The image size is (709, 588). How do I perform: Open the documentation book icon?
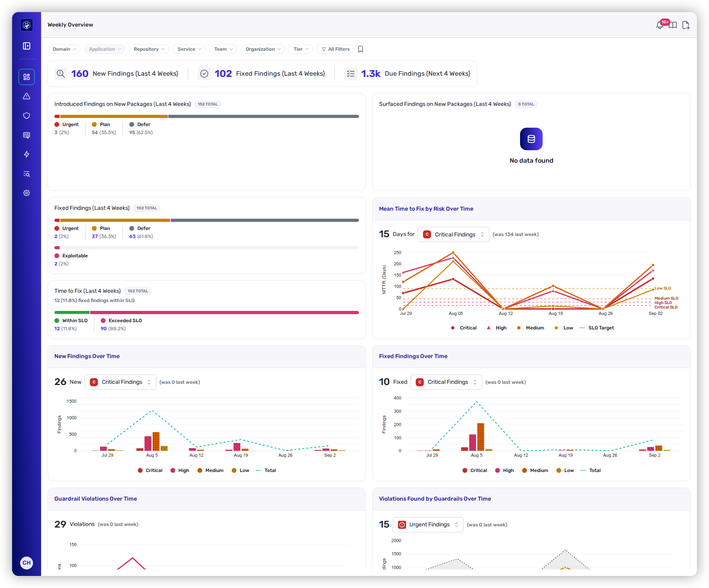click(x=673, y=25)
